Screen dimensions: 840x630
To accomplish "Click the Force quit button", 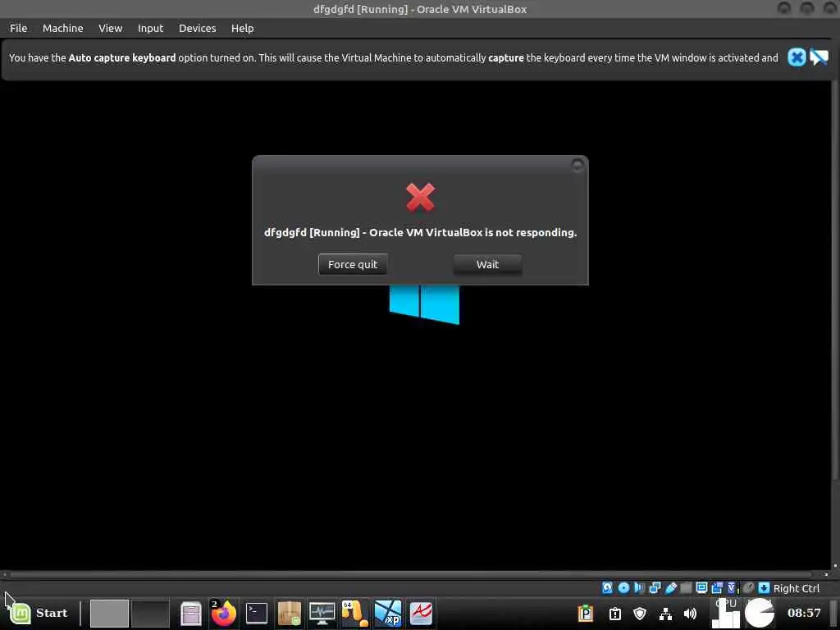I will (353, 264).
